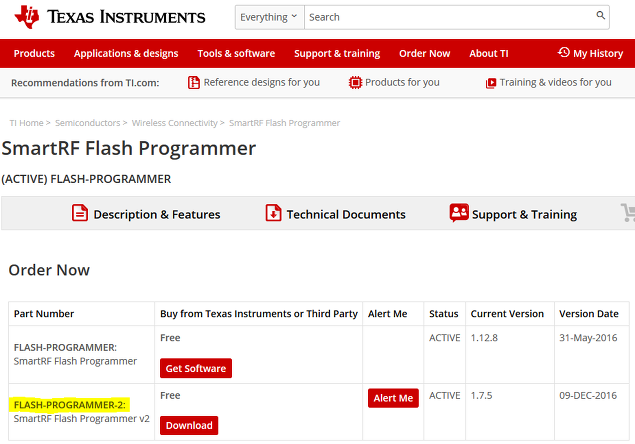Open the Order Now menu
The width and height of the screenshot is (635, 444).
click(424, 53)
